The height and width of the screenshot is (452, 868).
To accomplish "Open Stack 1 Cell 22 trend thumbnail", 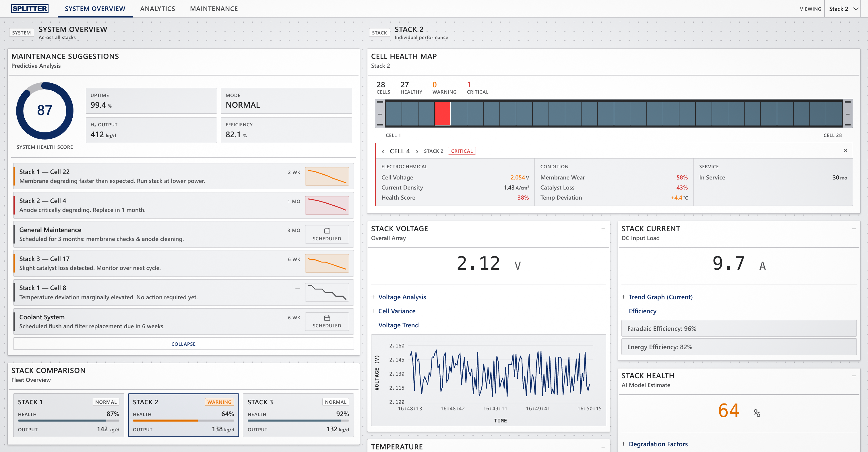I will pyautogui.click(x=327, y=176).
